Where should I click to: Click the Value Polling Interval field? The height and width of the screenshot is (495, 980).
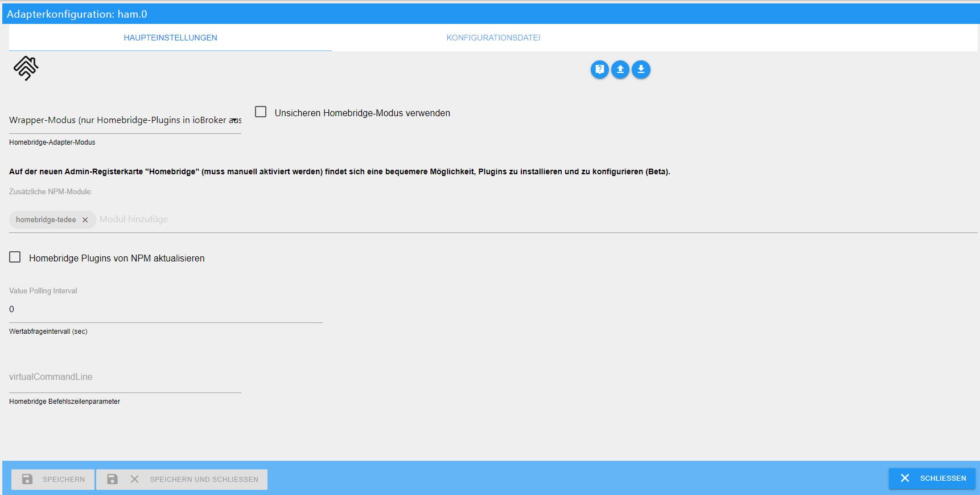coord(166,309)
